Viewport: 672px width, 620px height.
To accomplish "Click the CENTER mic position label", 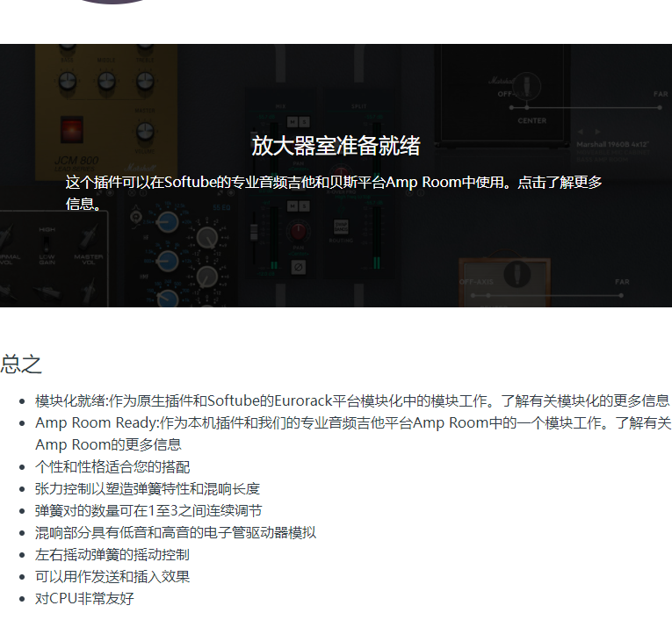I will (x=531, y=121).
